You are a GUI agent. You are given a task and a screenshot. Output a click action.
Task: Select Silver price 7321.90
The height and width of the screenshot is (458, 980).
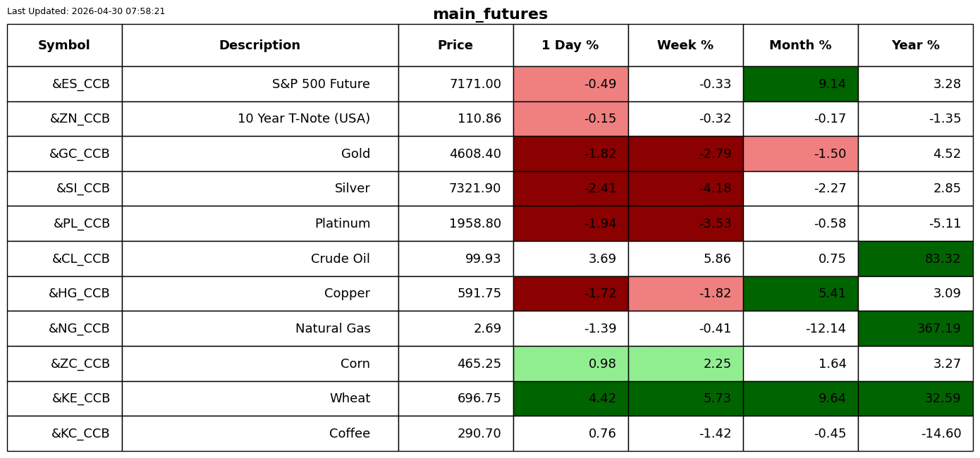tap(455, 189)
